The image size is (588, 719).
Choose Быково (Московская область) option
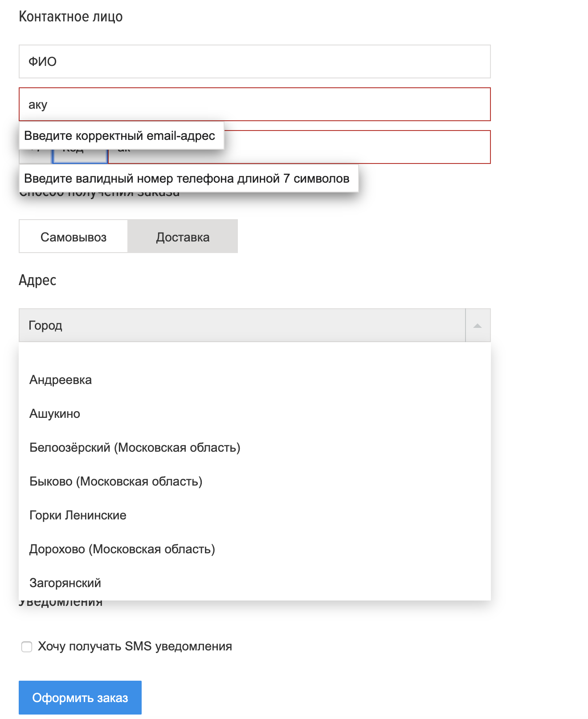pos(254,482)
